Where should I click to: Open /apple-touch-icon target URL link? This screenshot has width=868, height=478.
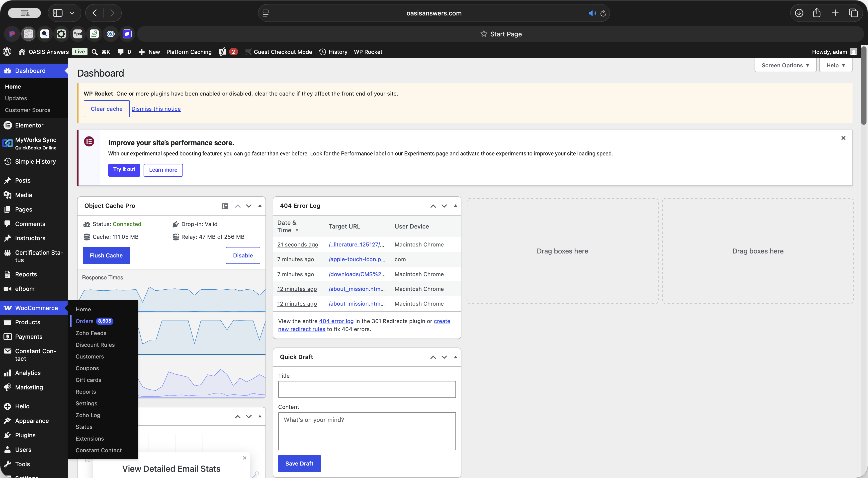pyautogui.click(x=357, y=259)
